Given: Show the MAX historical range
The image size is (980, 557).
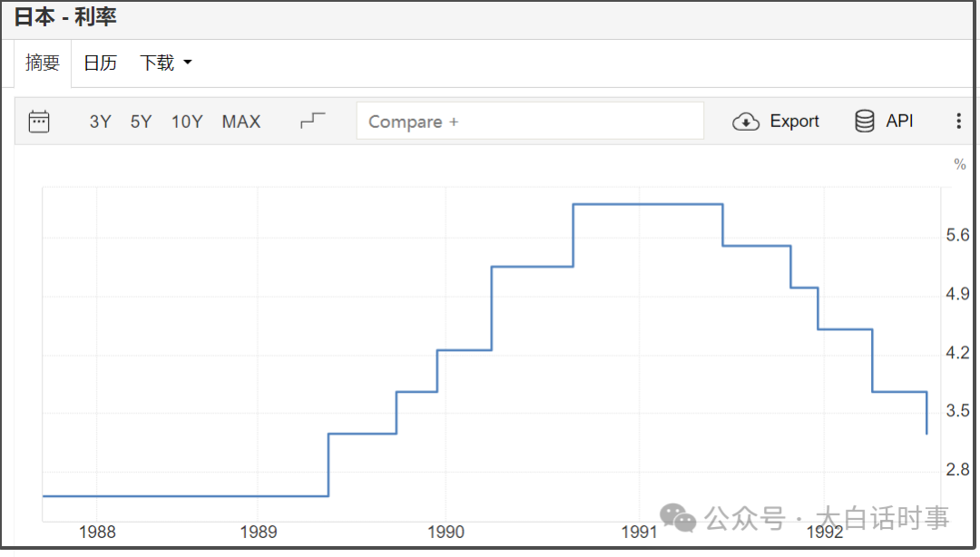Looking at the screenshot, I should pos(241,122).
